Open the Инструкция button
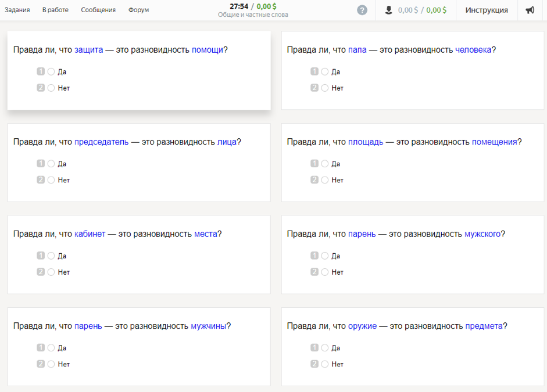The image size is (547, 392). (x=487, y=10)
